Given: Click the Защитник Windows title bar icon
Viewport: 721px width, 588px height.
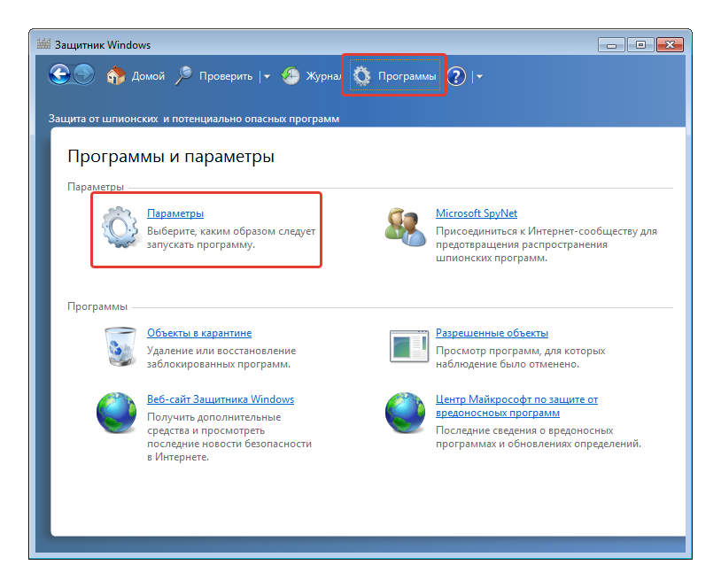Looking at the screenshot, I should 43,44.
